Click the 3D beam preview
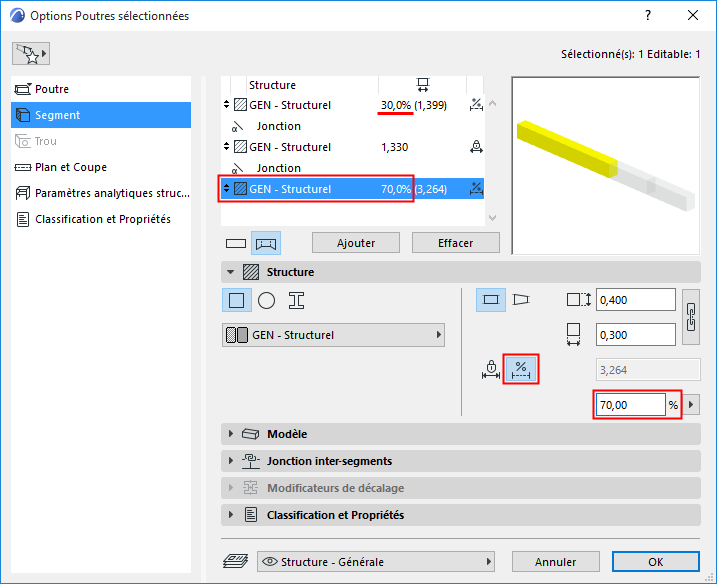717x584 pixels. click(x=605, y=166)
